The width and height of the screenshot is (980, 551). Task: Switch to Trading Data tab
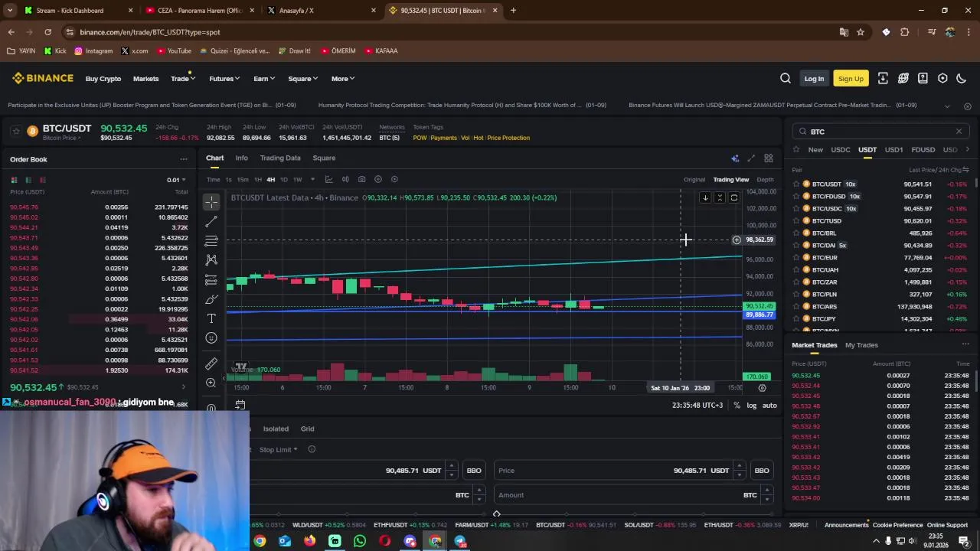pyautogui.click(x=280, y=158)
